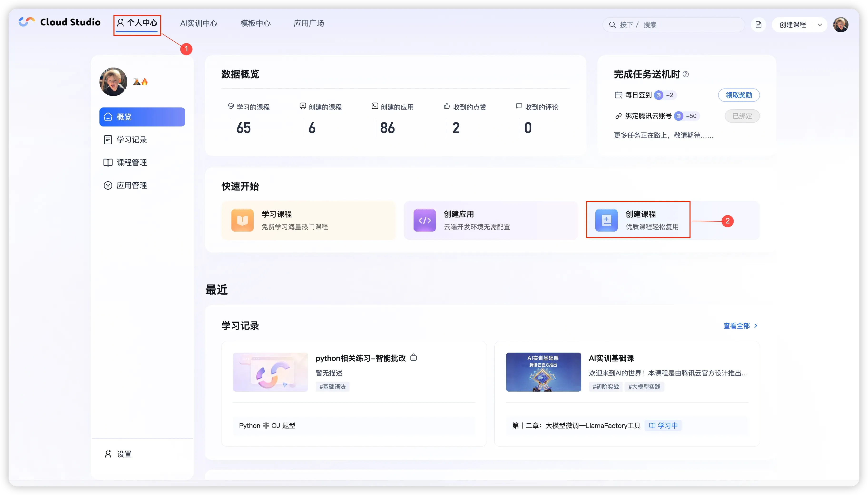Open the document icon beside search
Screen dimensions: 868x495
point(758,25)
